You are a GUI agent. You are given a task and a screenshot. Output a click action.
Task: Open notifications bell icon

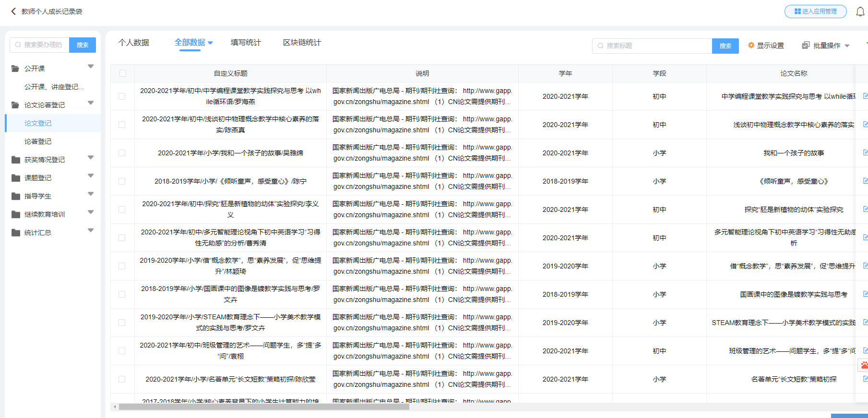pos(860,12)
